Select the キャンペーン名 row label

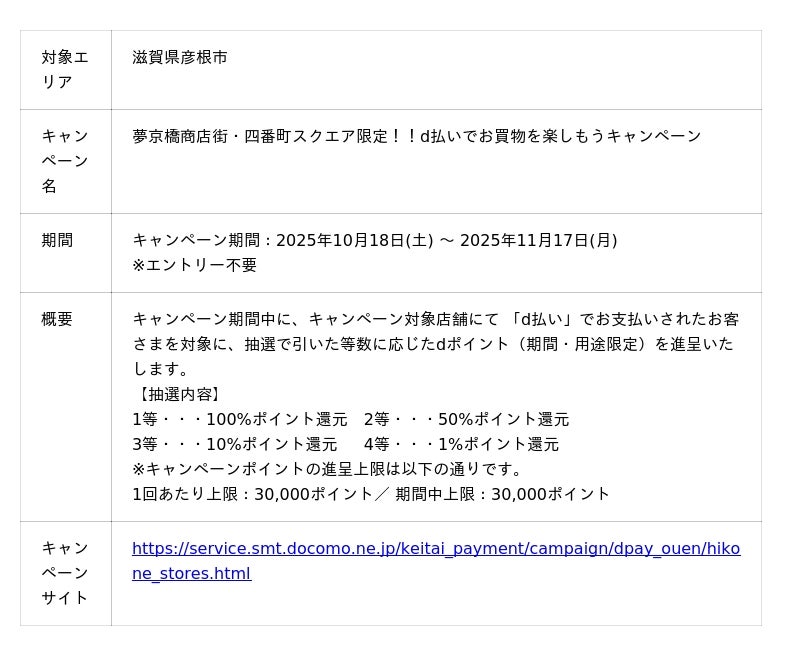click(x=65, y=161)
